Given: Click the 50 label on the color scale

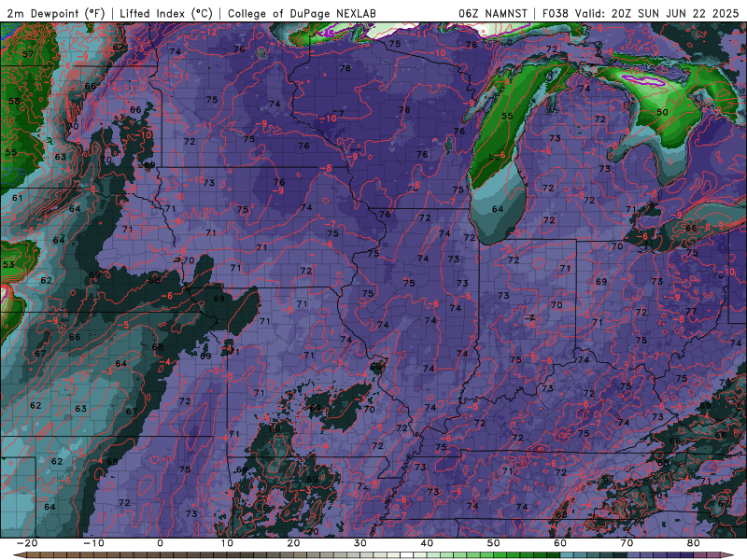Looking at the screenshot, I should coord(494,543).
